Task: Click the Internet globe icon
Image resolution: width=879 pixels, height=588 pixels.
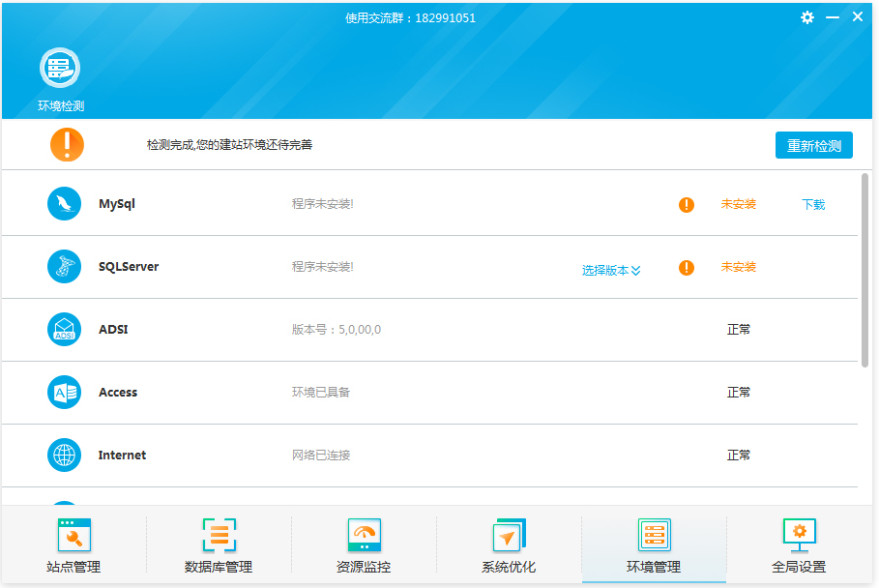Action: [x=64, y=455]
